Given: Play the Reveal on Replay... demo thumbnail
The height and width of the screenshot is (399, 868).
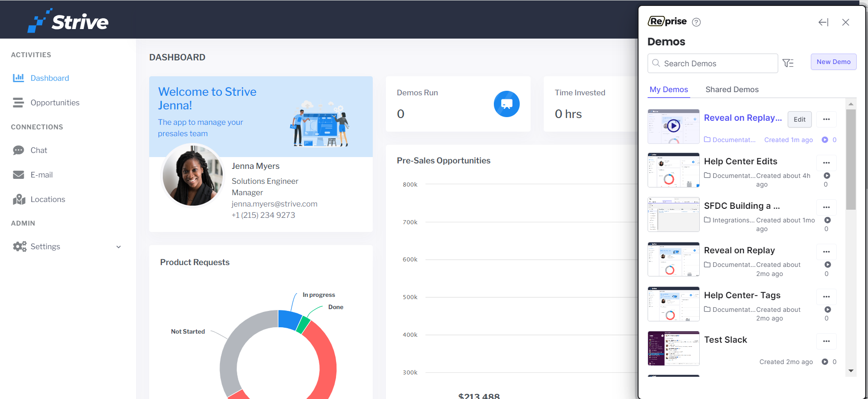Looking at the screenshot, I should click(x=673, y=126).
